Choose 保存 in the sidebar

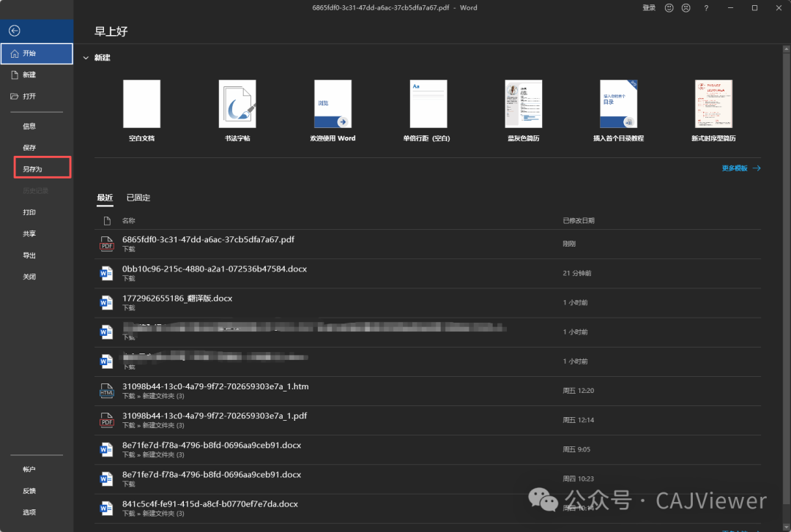(29, 148)
